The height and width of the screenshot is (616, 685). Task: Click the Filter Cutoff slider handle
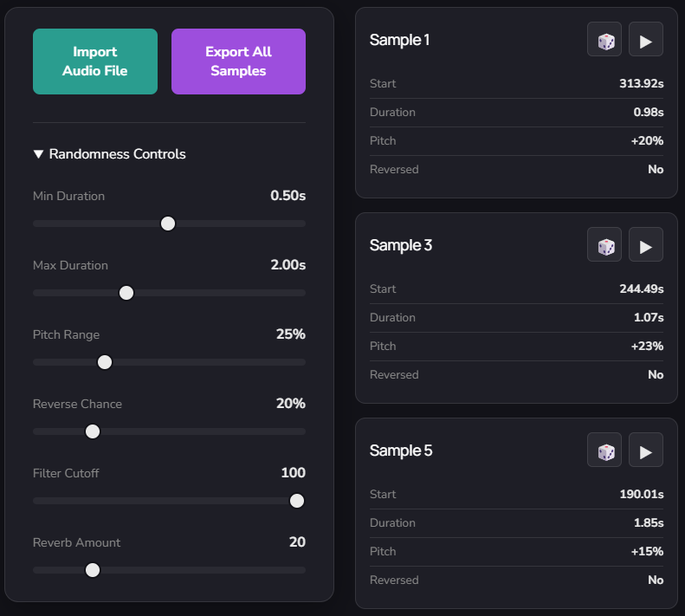[x=297, y=501]
